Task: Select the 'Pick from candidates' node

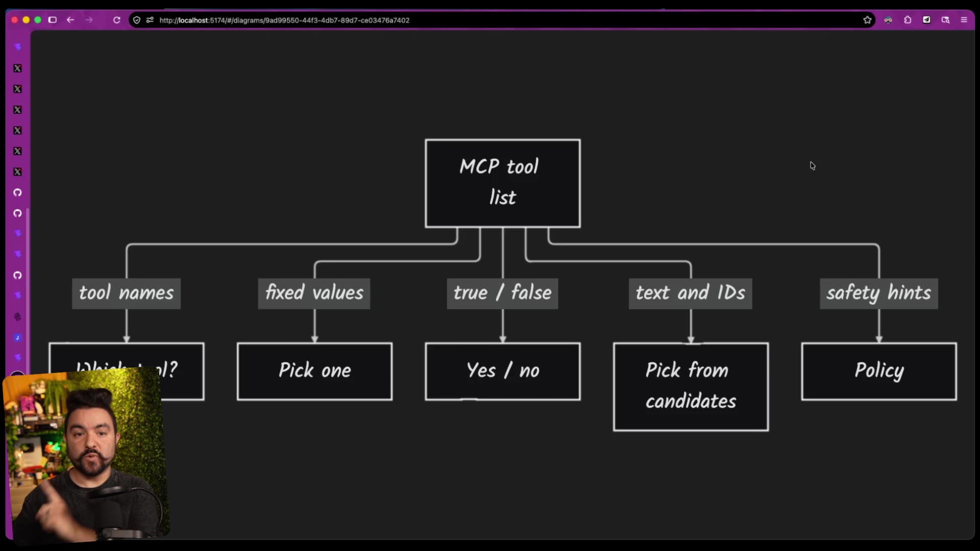Action: point(691,387)
